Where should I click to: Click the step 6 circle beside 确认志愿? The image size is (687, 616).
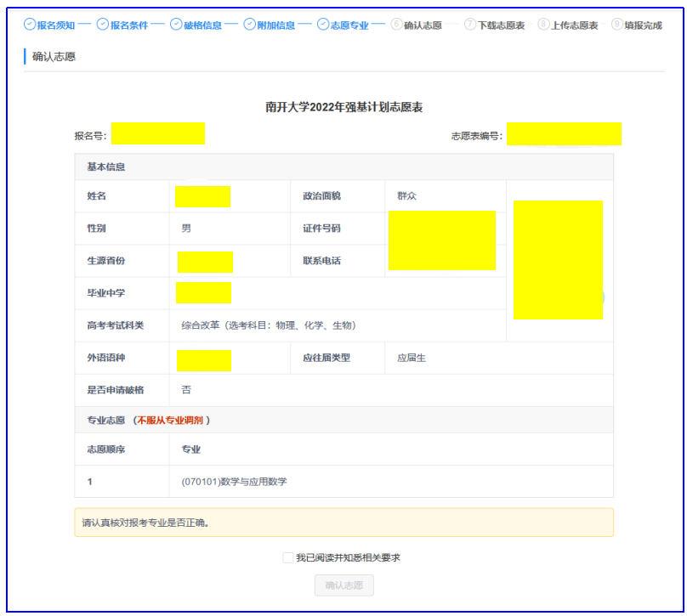[x=396, y=24]
